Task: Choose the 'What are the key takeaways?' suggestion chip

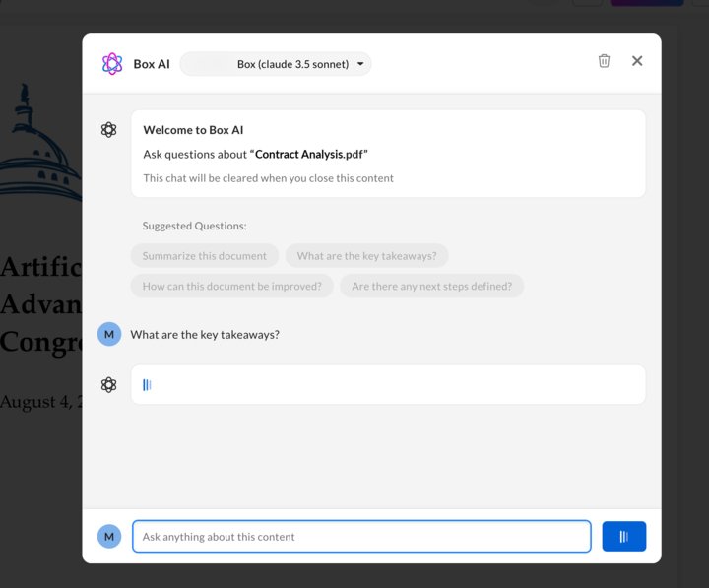Action: pyautogui.click(x=366, y=256)
